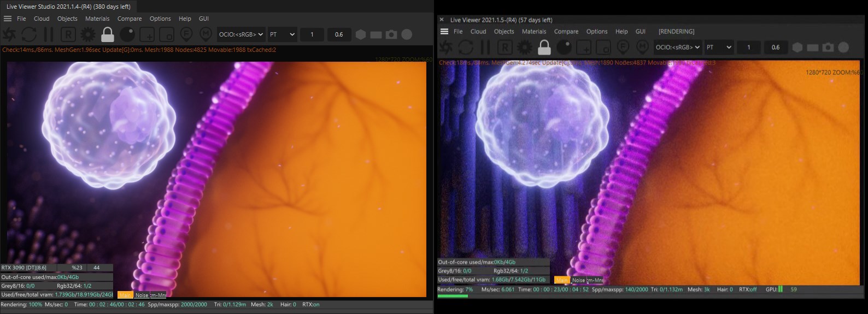
Task: Pick focus with F pin icon, left window
Action: point(186,34)
